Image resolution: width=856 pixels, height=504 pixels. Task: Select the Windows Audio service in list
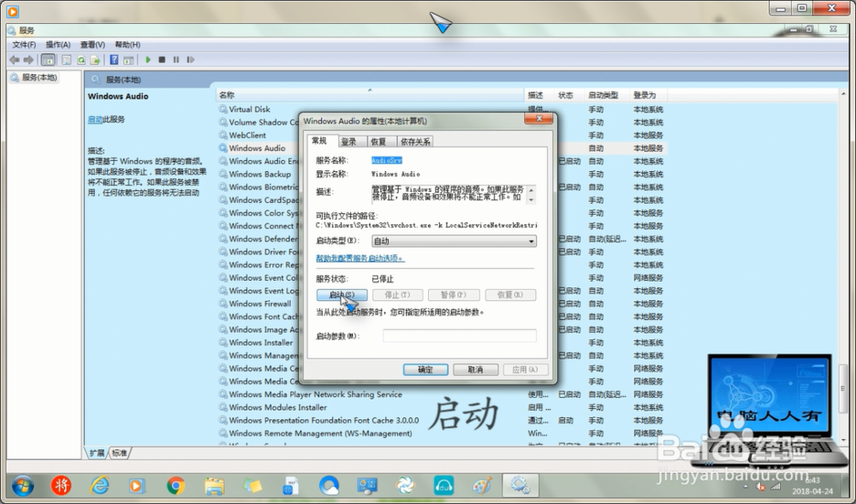257,148
